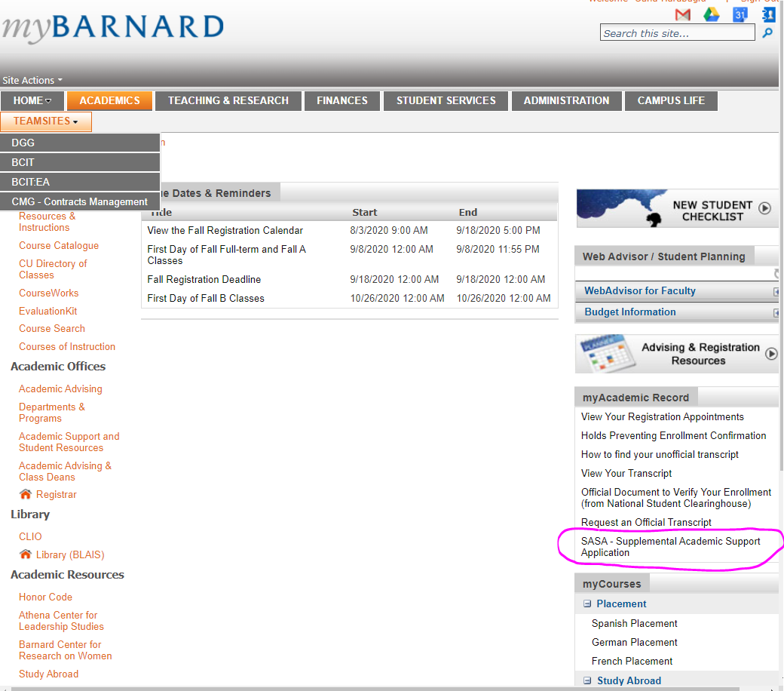Select CMG - Contracts Management
Viewport: 784px width, 691px height.
point(80,201)
